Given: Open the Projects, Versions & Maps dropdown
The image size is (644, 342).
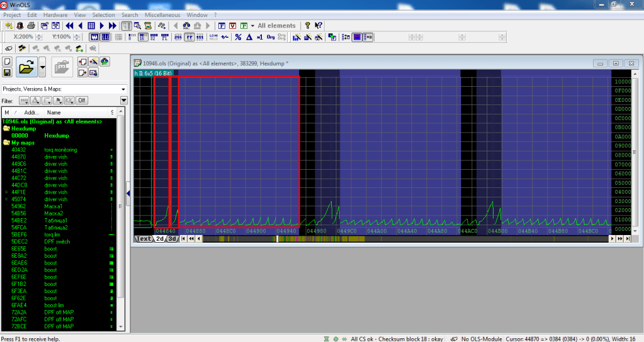Looking at the screenshot, I should click(123, 89).
